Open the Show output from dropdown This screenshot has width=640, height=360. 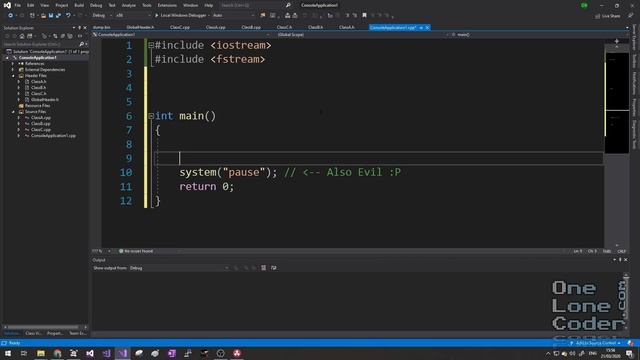[x=179, y=268]
